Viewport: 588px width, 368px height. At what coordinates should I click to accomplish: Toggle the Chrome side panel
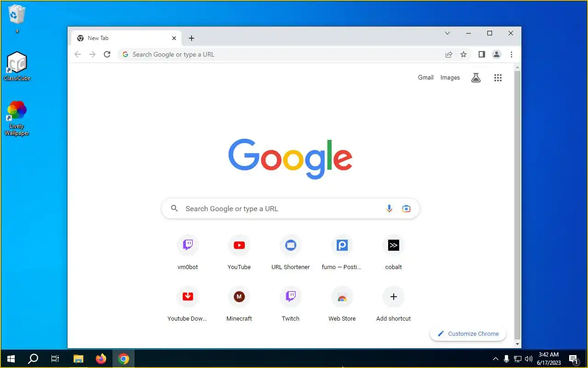[481, 54]
